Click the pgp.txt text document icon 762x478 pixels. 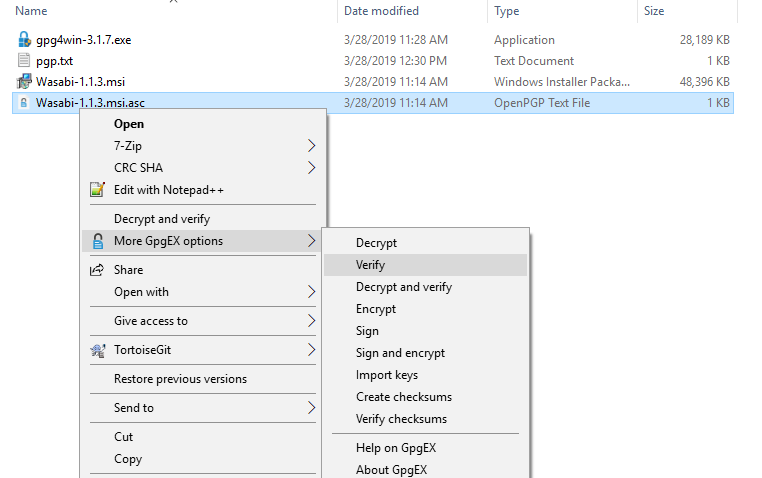[x=24, y=61]
